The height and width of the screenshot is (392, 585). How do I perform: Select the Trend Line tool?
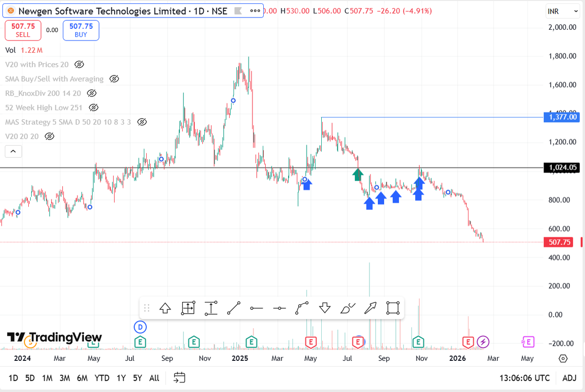tap(234, 308)
